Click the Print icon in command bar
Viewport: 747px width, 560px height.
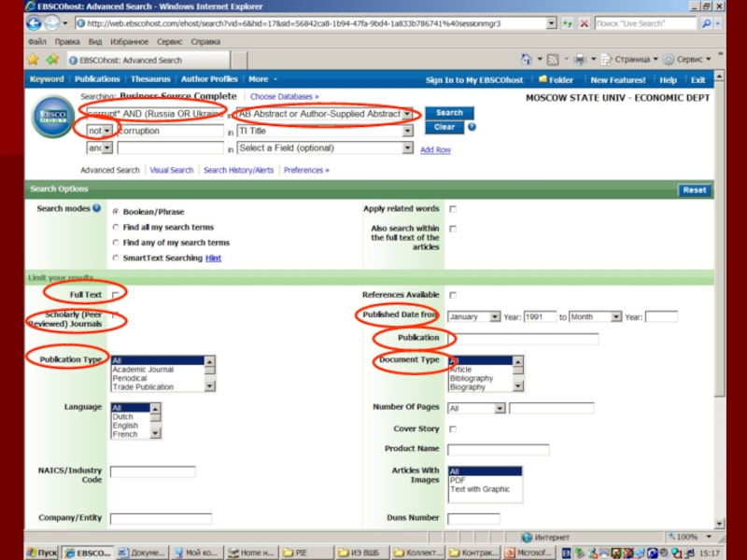[x=579, y=60]
